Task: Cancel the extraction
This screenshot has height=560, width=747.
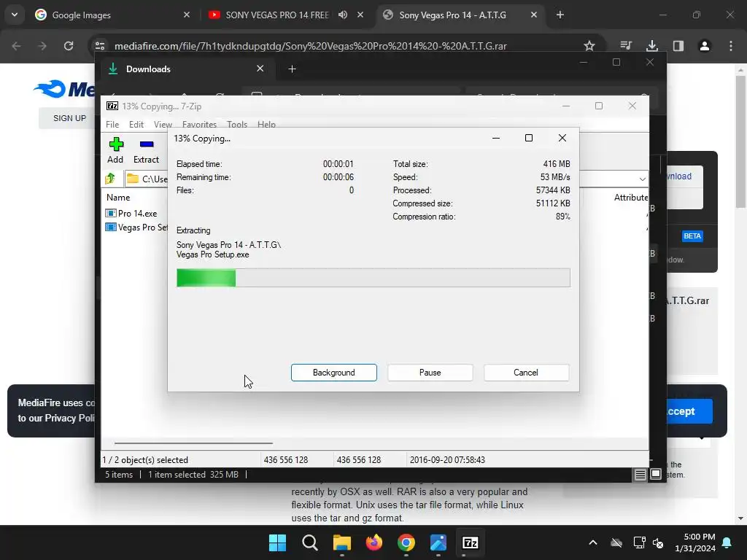Action: [526, 373]
